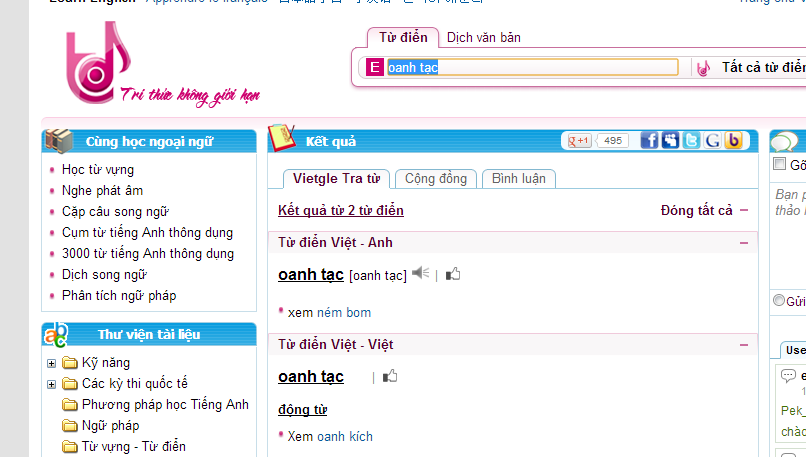Image resolution: width=806 pixels, height=457 pixels.
Task: Switch to the Từ điển tab
Action: 403,38
